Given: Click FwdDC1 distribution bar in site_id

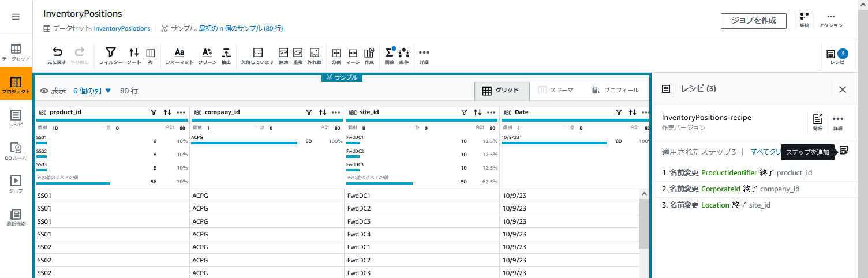Looking at the screenshot, I should (353, 143).
